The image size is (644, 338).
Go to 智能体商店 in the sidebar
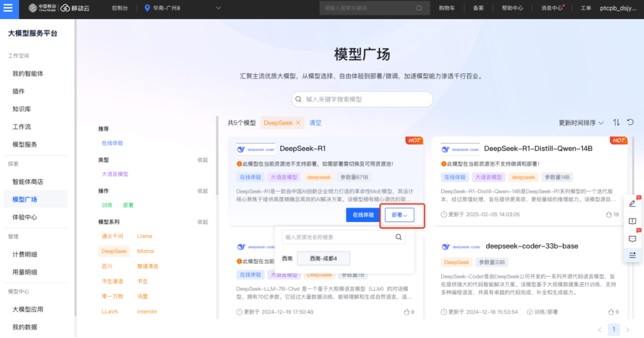(x=27, y=182)
